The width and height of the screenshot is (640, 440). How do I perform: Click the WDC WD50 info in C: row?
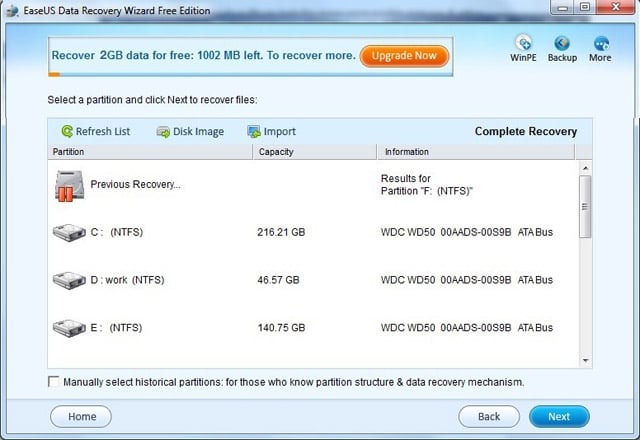click(467, 232)
